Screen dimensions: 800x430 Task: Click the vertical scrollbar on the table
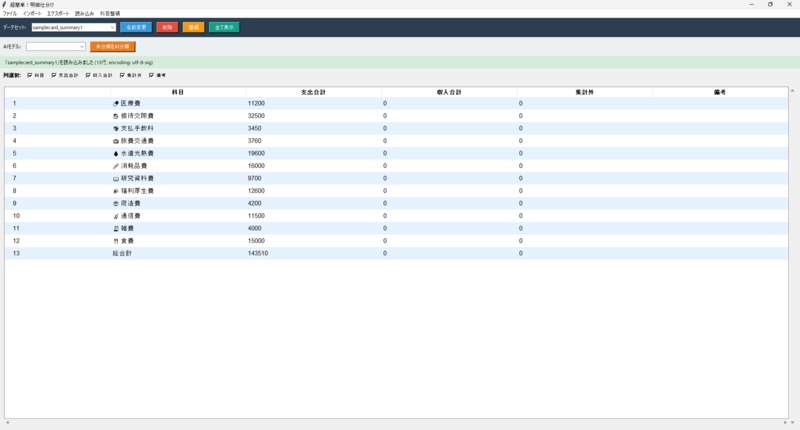tap(792, 250)
